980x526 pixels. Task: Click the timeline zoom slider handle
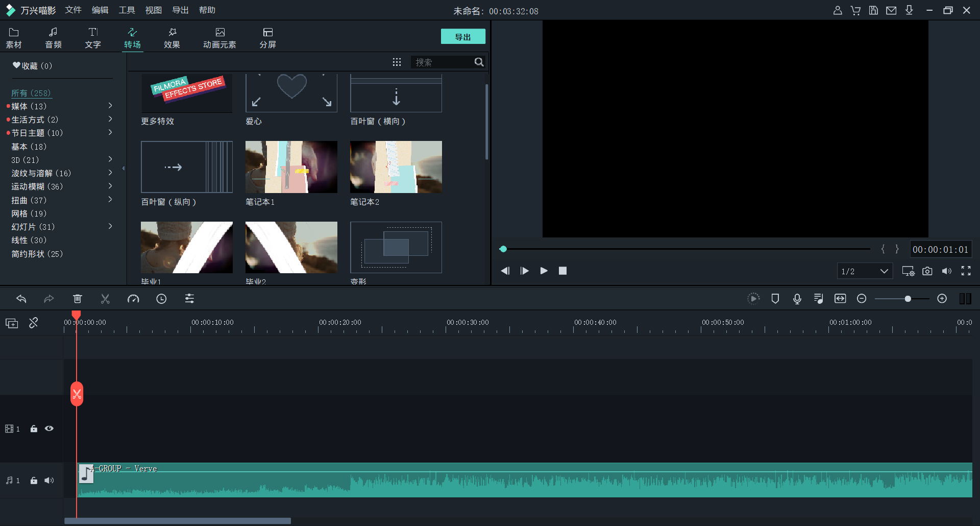point(908,299)
